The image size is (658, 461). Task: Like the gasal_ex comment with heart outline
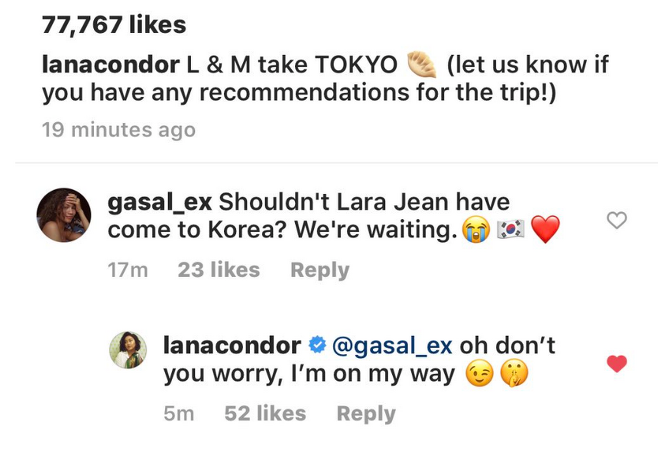(x=617, y=220)
